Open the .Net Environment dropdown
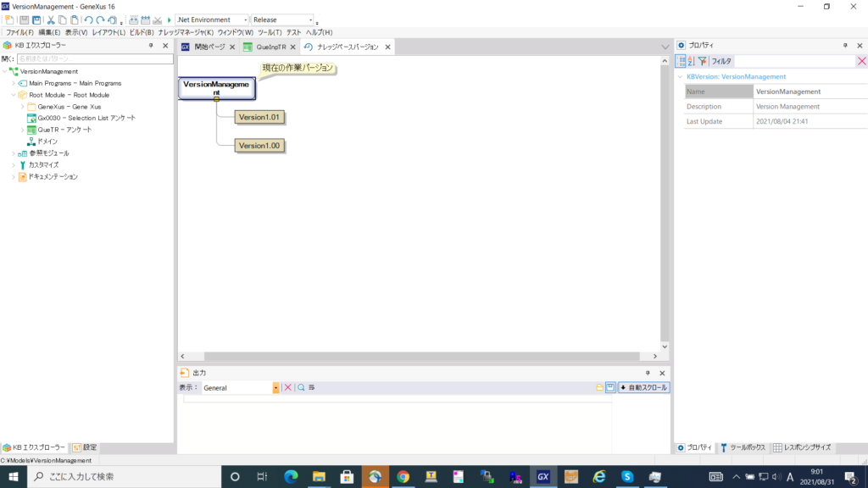This screenshot has height=488, width=868. 212,20
